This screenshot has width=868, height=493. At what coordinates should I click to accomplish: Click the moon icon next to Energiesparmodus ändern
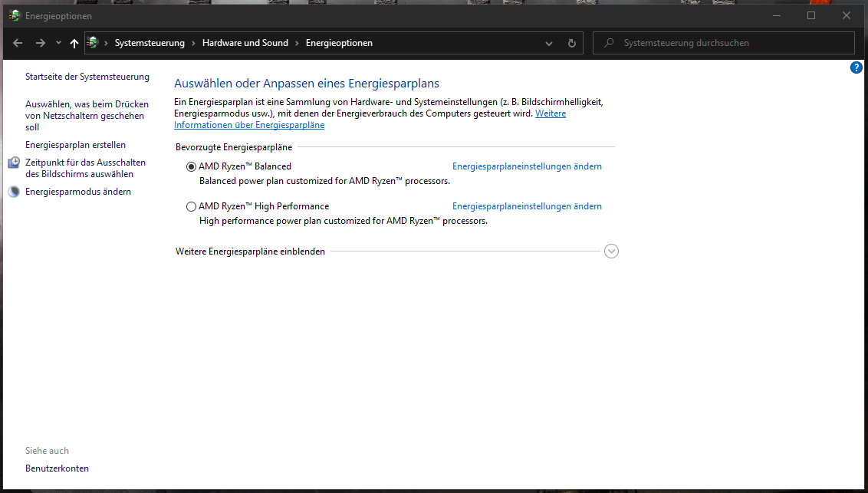click(x=14, y=192)
